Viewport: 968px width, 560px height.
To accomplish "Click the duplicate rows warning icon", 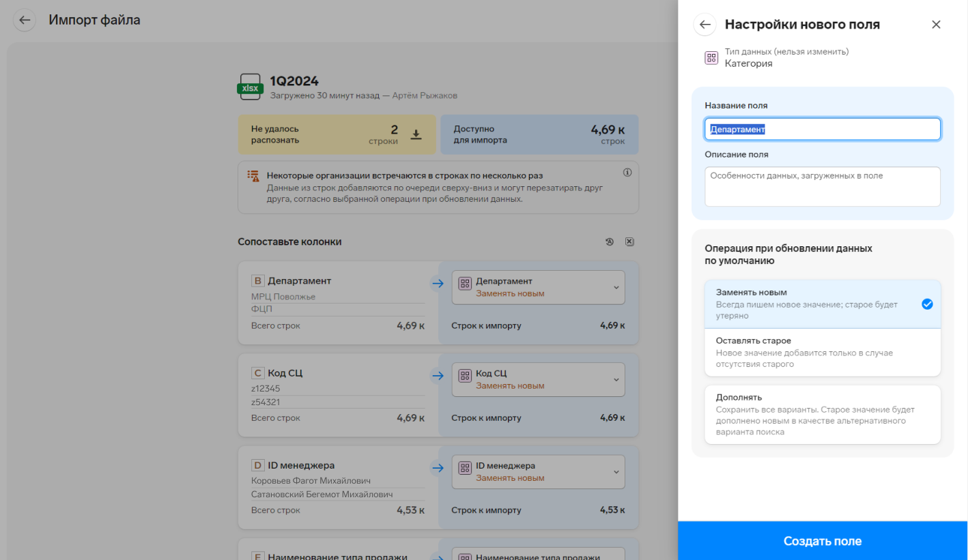I will (253, 176).
